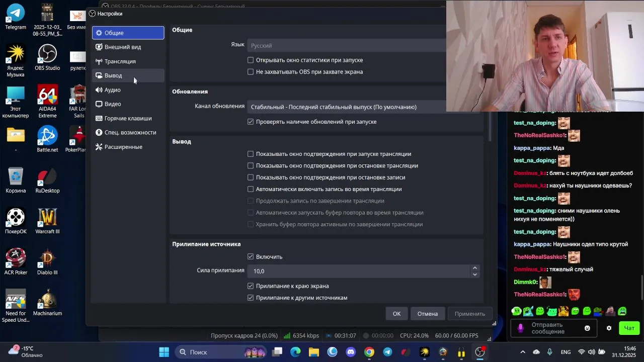Open Этот компьютер desktop icon
The height and width of the screenshot is (362, 644).
click(x=16, y=102)
